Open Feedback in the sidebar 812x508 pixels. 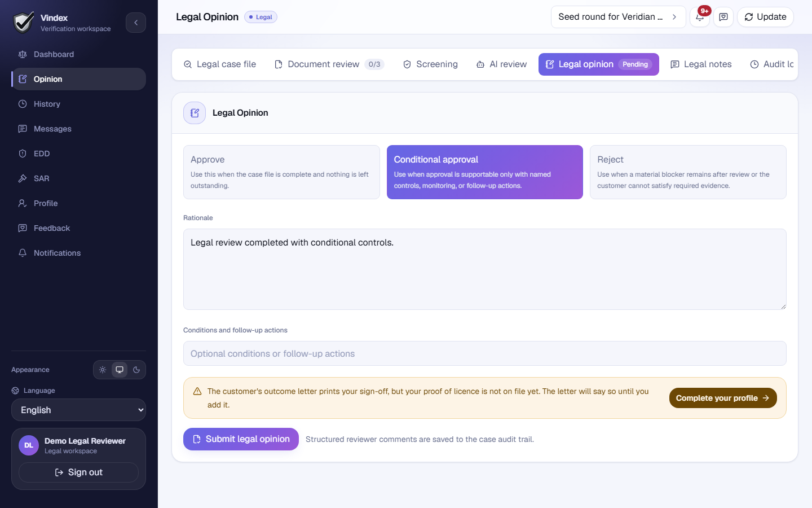78,228
